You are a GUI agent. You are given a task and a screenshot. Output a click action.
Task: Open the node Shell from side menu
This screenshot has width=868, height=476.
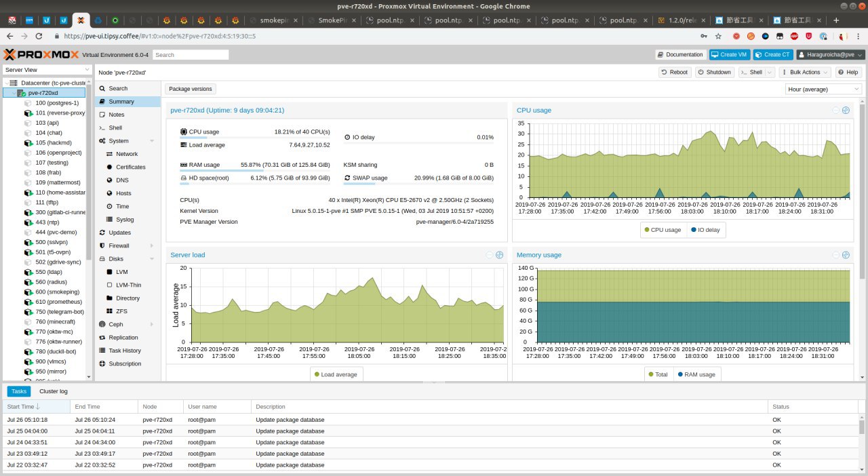pos(127,127)
